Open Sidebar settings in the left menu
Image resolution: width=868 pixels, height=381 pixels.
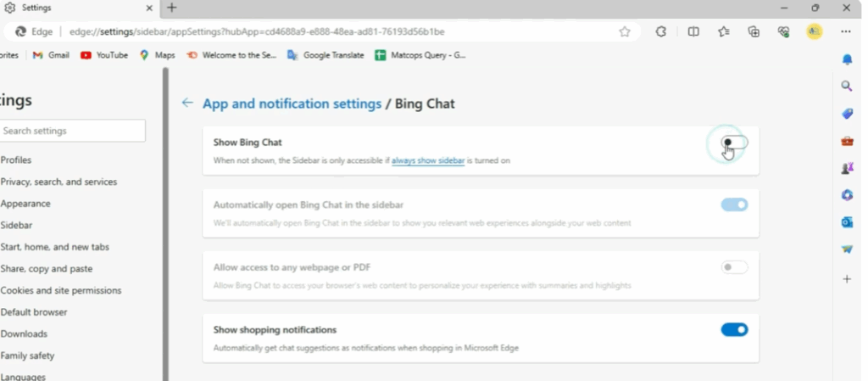[16, 225]
